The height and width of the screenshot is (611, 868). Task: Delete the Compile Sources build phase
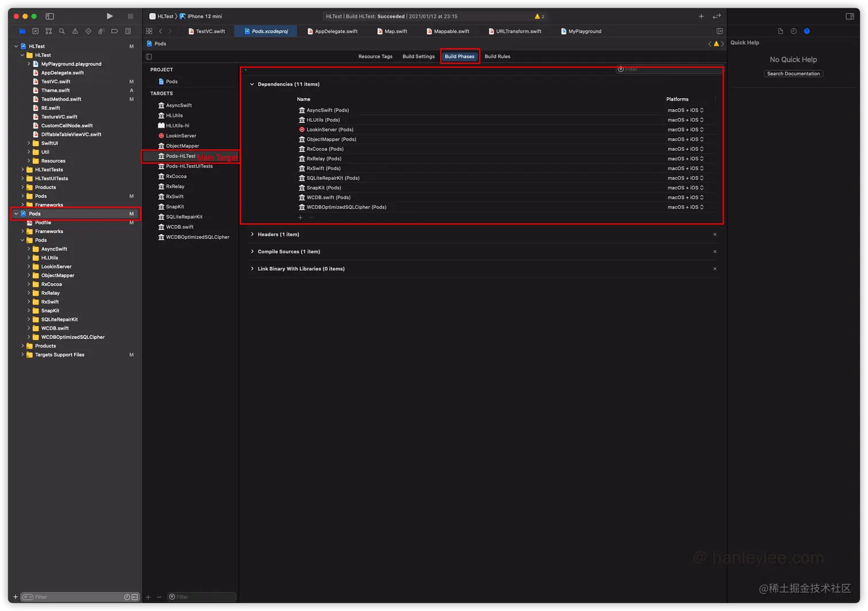click(715, 252)
